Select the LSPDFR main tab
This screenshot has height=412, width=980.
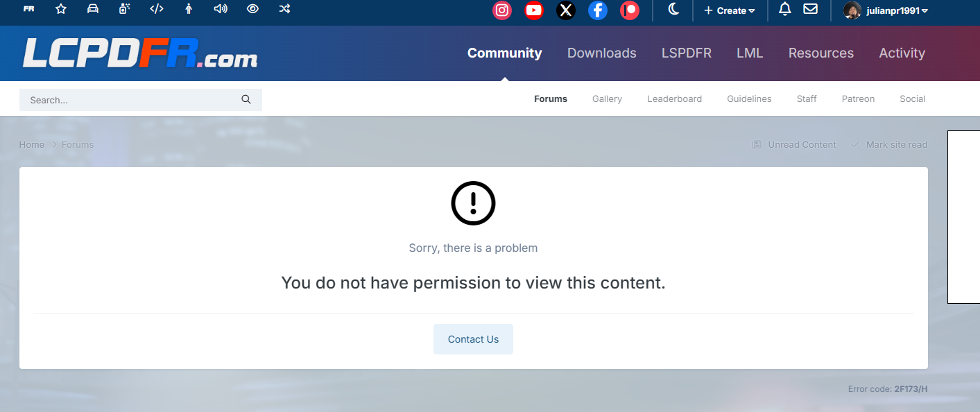point(687,53)
